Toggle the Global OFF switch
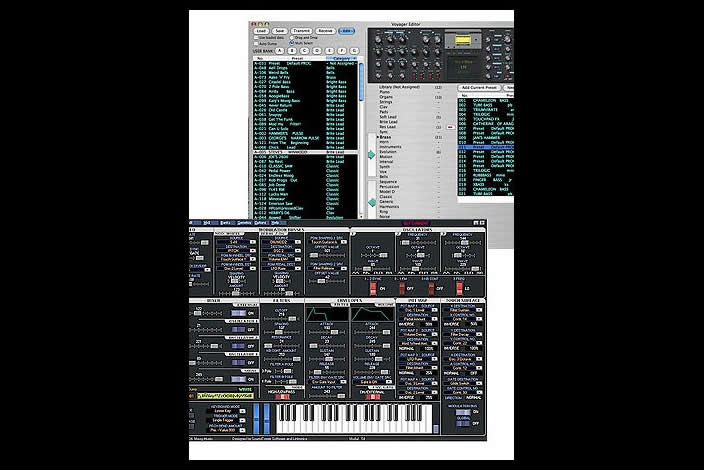The height and width of the screenshot is (470, 704). pyautogui.click(x=463, y=423)
